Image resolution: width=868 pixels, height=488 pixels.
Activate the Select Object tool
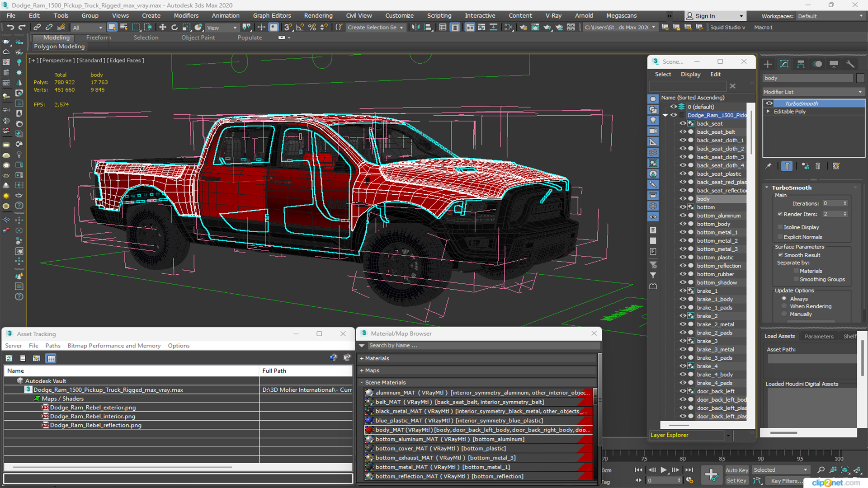112,28
